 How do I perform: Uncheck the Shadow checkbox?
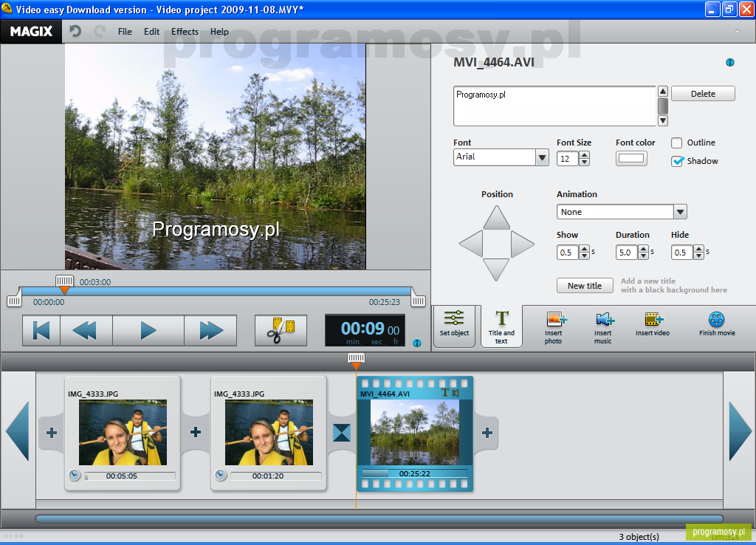(677, 161)
